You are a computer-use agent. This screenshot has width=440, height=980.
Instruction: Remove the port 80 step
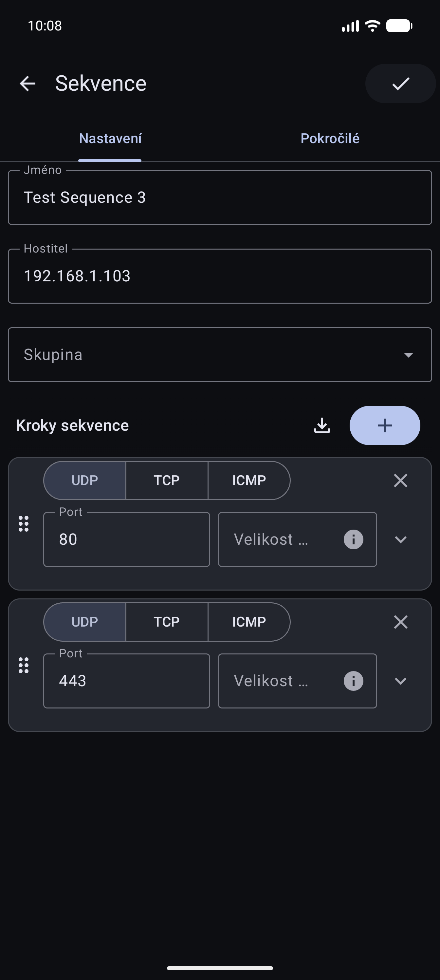[400, 481]
